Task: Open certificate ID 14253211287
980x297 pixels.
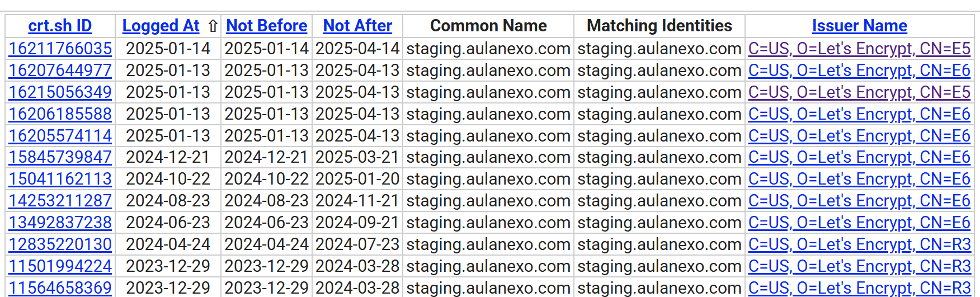Action: 60,201
